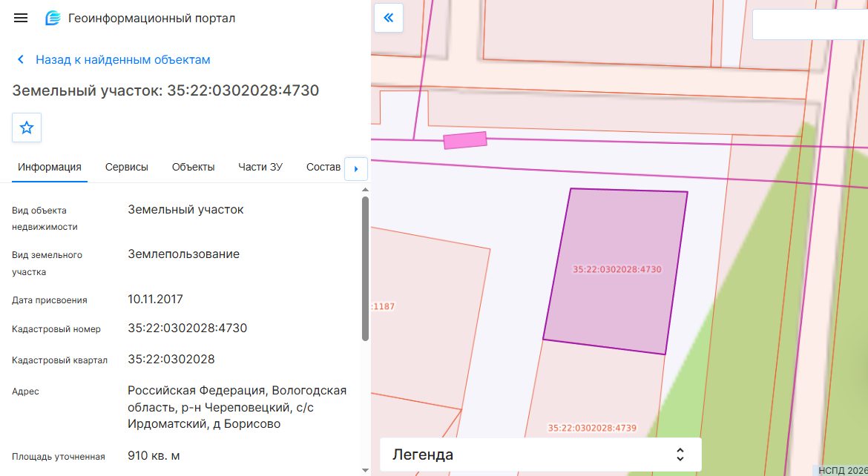Click the Вид земельного участка label

(x=47, y=263)
